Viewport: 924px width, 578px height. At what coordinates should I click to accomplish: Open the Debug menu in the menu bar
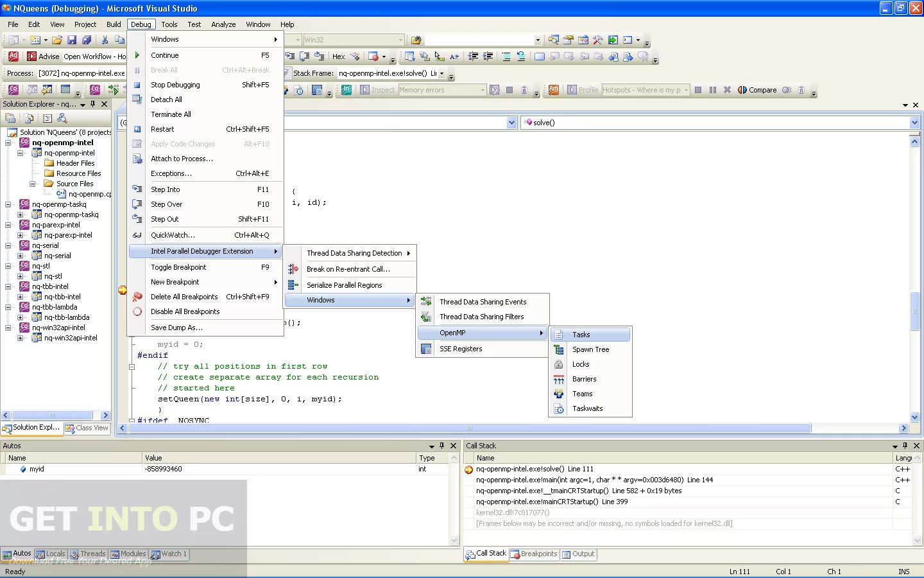point(141,24)
